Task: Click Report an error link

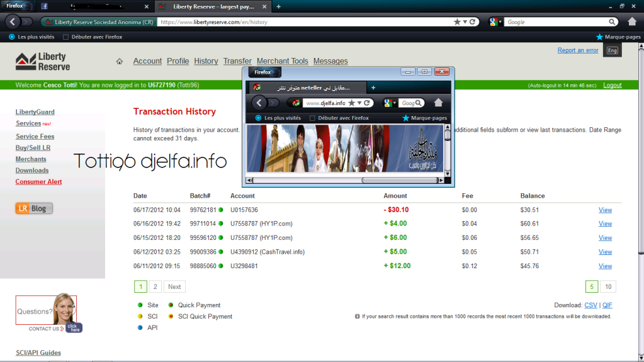Action: click(578, 50)
